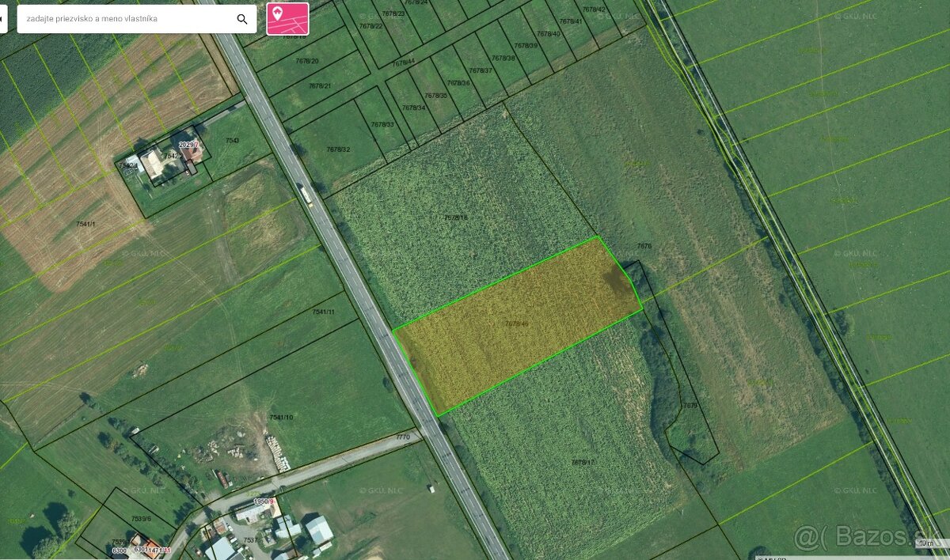Click parcel label 7678/38
Image resolution: width=950 pixels, height=560 pixels.
tap(503, 58)
